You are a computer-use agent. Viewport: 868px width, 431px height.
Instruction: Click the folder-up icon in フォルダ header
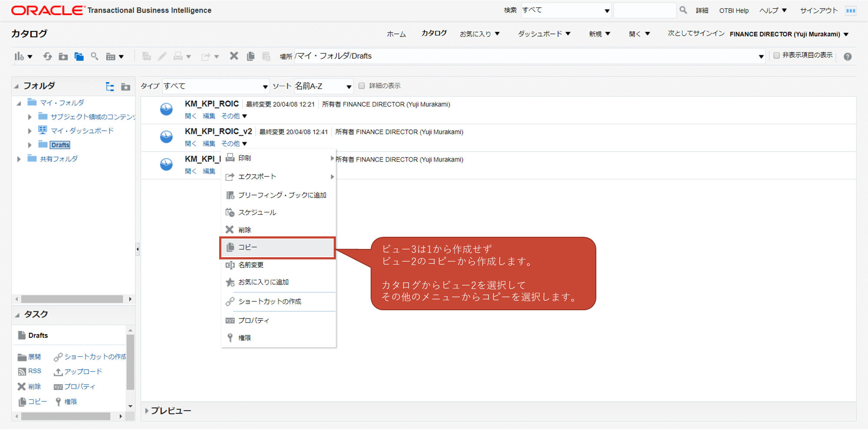(126, 86)
